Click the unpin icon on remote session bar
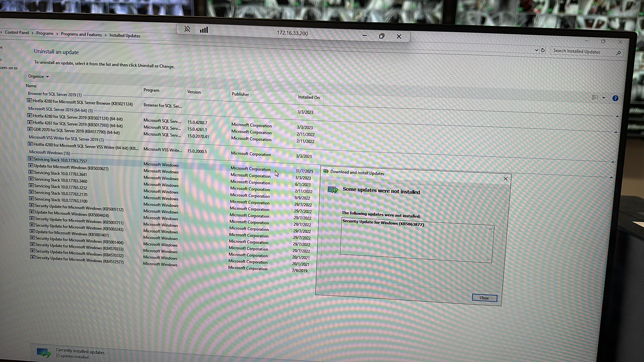 click(x=187, y=29)
